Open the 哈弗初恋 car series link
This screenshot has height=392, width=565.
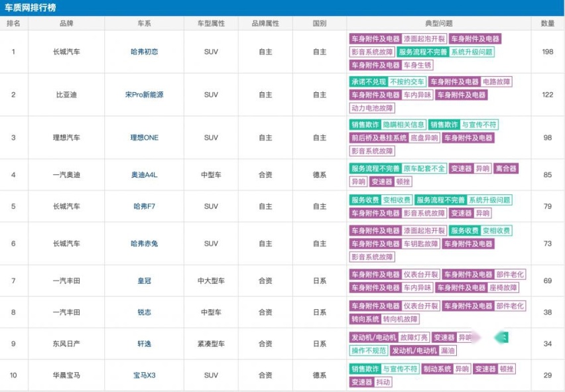point(144,52)
